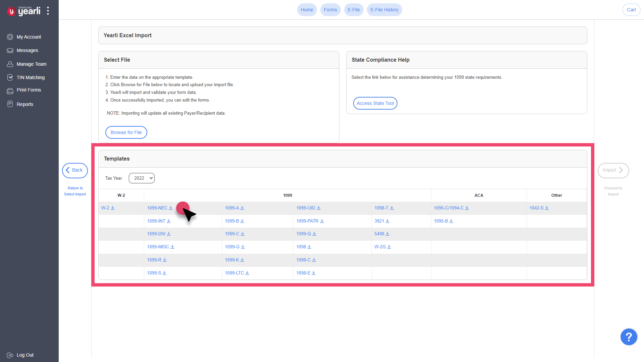Open My Account settings

point(29,37)
